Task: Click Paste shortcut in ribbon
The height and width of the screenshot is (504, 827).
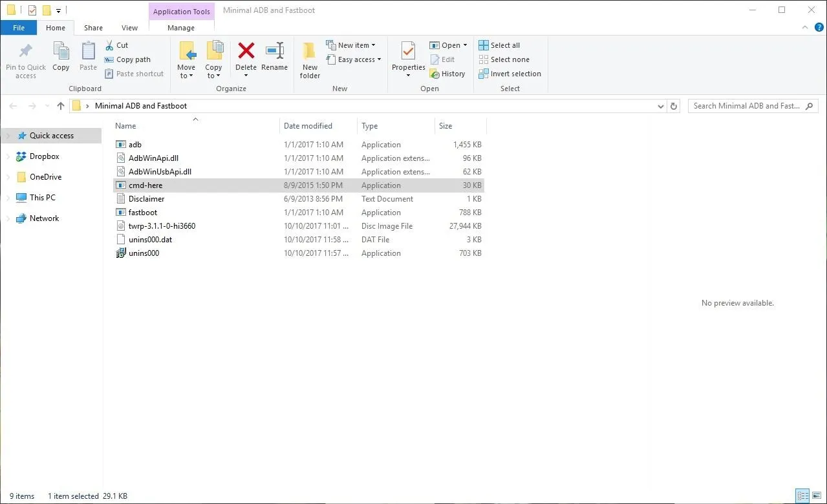Action: [134, 74]
